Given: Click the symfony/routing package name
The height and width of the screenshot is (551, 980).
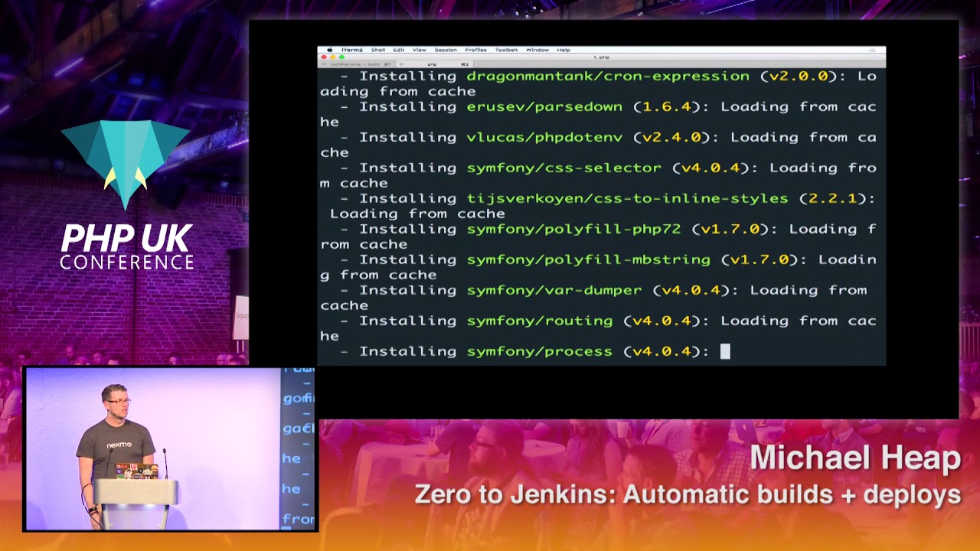Looking at the screenshot, I should click(x=540, y=321).
